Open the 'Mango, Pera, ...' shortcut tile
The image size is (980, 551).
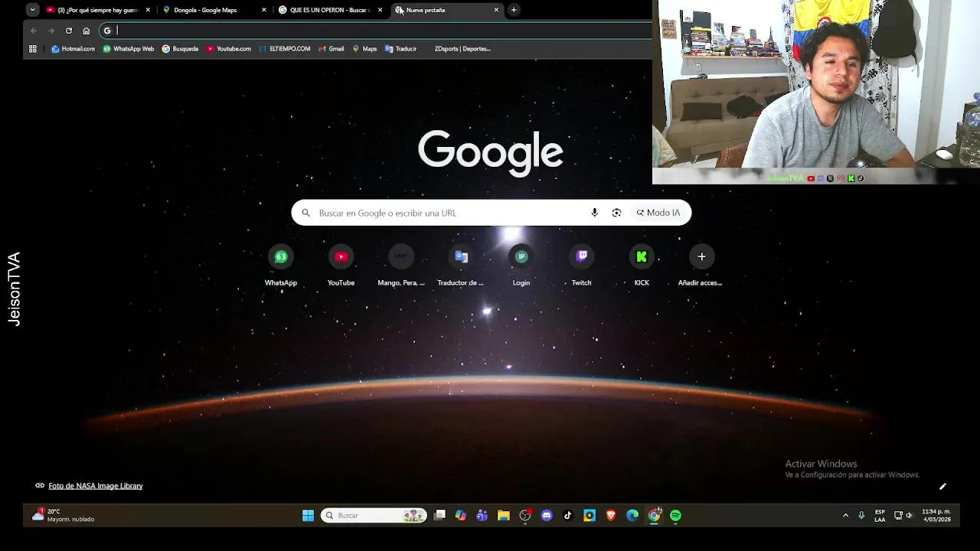401,266
